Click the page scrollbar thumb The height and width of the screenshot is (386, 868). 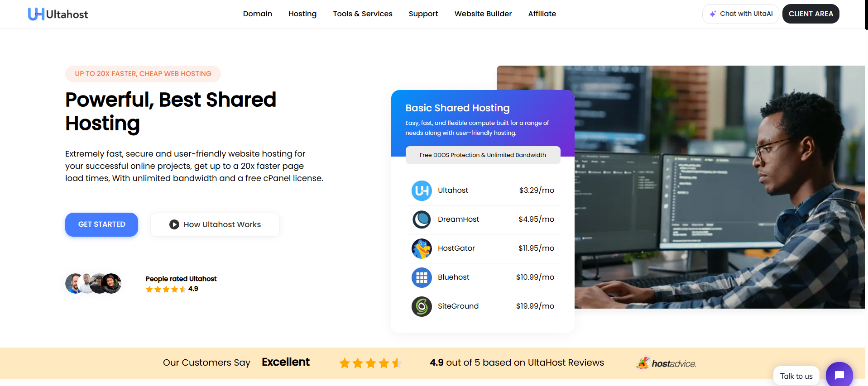866,15
